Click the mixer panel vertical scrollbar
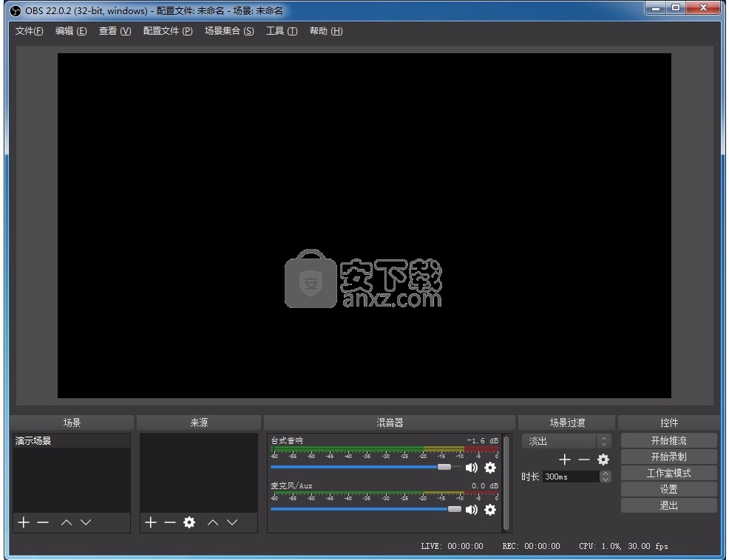 coord(506,482)
